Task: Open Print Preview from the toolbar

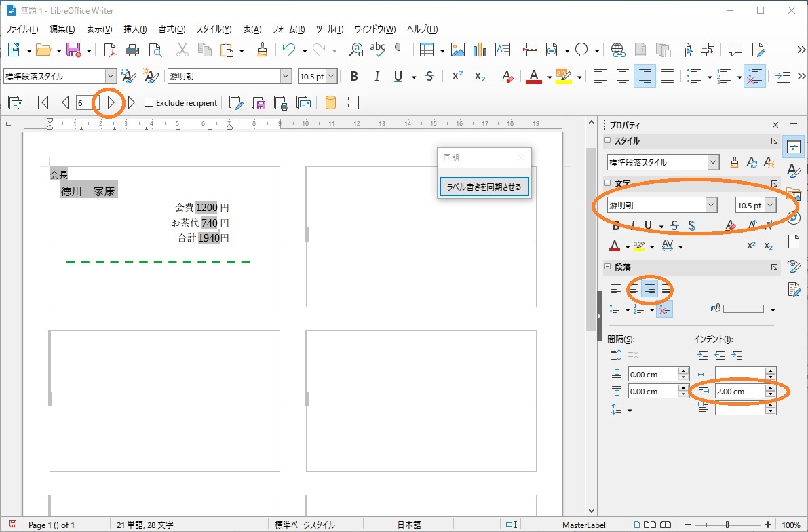Action: [155, 50]
